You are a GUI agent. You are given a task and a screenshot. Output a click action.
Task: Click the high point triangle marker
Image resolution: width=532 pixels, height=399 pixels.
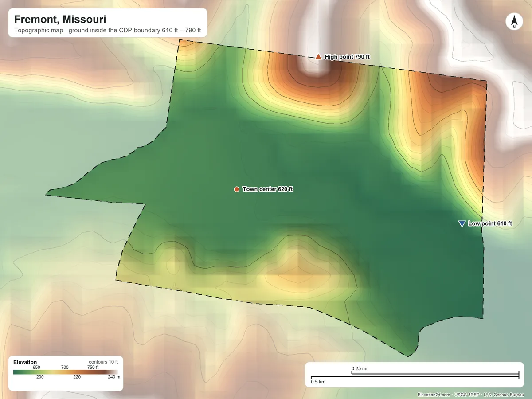318,57
